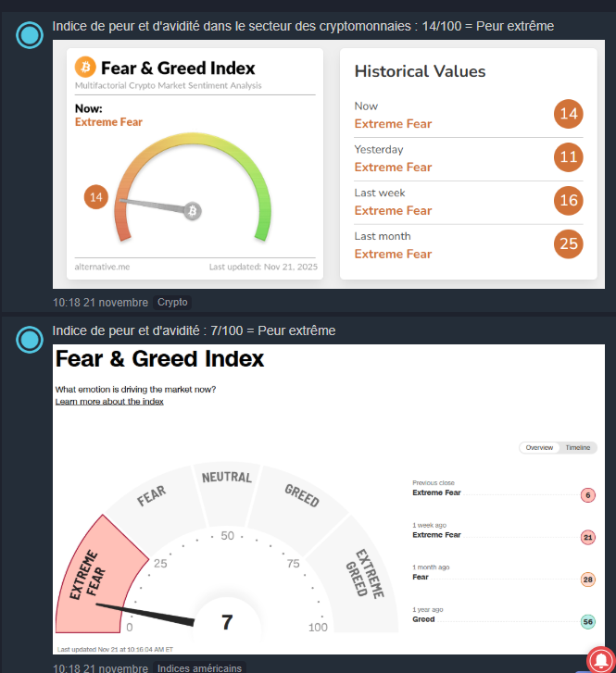Click the Bitcoin logo beside Fear & Greed Index
This screenshot has height=673, width=616.
[x=86, y=68]
